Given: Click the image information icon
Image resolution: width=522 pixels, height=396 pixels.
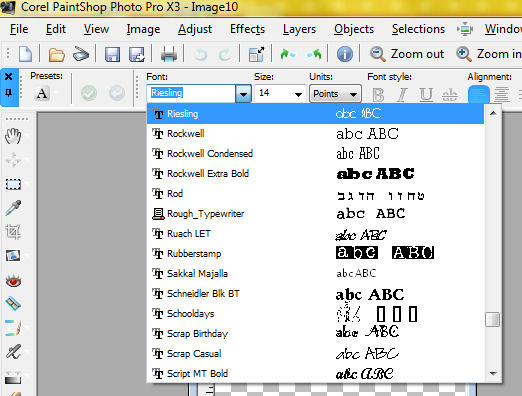Looking at the screenshot, I should click(x=344, y=54).
